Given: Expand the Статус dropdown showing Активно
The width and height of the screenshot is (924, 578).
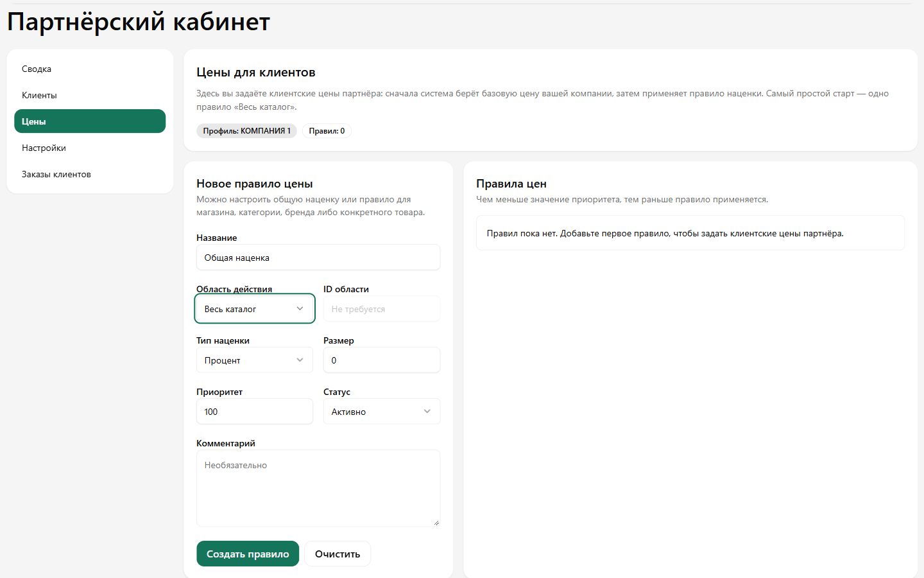Looking at the screenshot, I should 382,412.
